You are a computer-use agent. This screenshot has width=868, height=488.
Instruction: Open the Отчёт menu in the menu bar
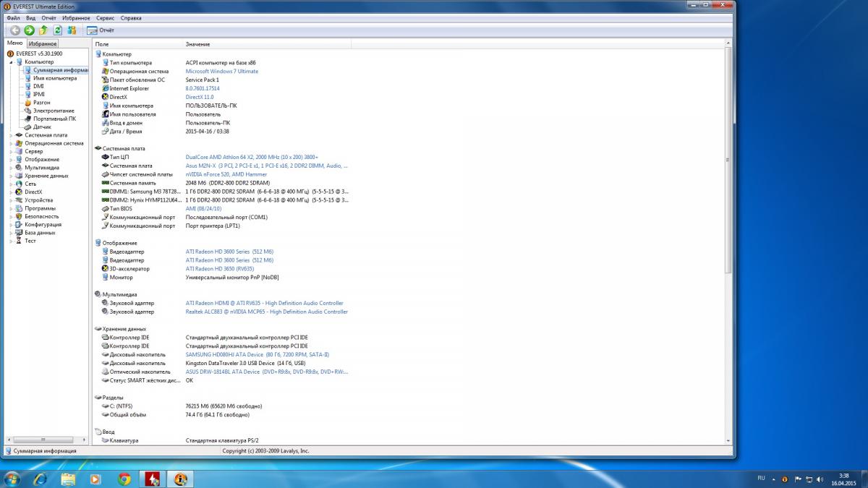tap(49, 17)
